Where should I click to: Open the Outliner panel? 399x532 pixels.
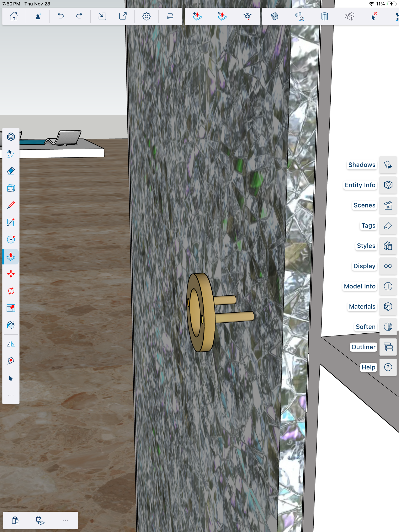[x=388, y=347]
